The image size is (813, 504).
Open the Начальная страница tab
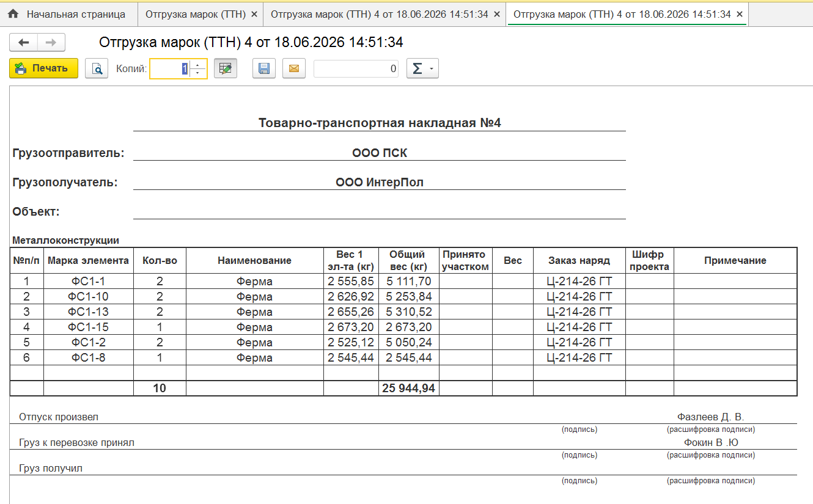(x=68, y=13)
